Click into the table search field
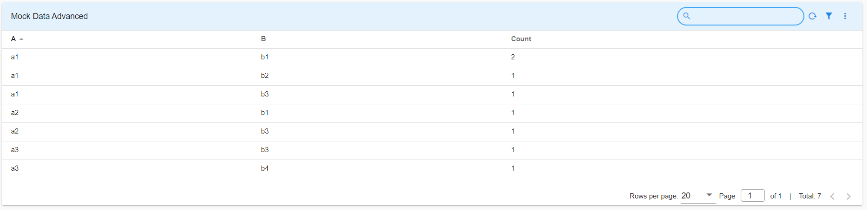The height and width of the screenshot is (217, 868). (x=746, y=16)
